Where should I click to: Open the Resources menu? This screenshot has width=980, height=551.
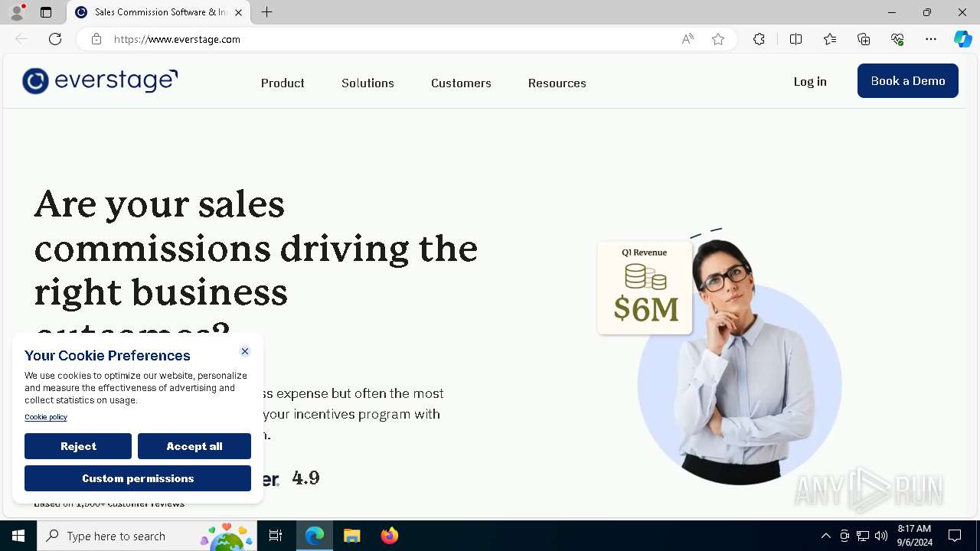pos(557,83)
